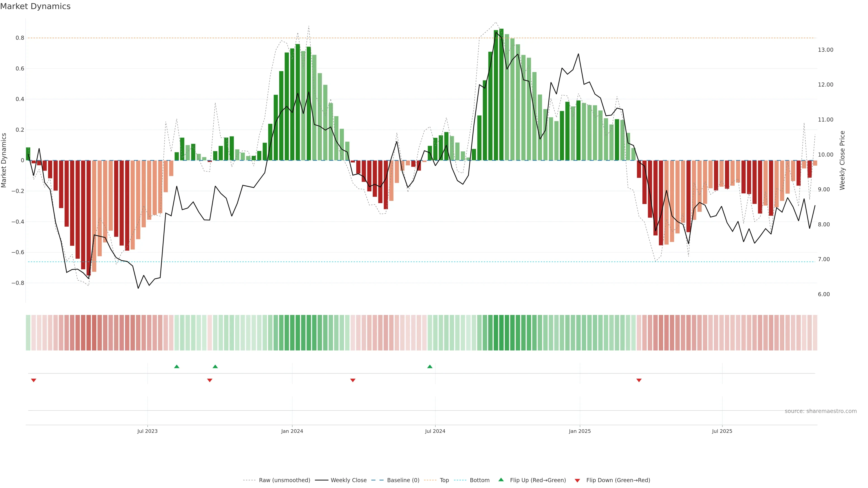Click the green flip-up marker before Jul 2024
This screenshot has height=488, width=868.
pyautogui.click(x=430, y=366)
